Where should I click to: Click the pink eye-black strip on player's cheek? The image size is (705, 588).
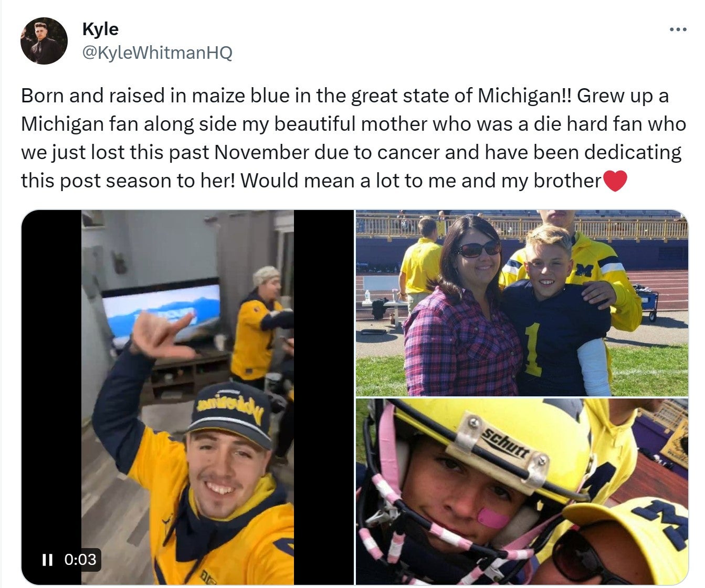(492, 518)
